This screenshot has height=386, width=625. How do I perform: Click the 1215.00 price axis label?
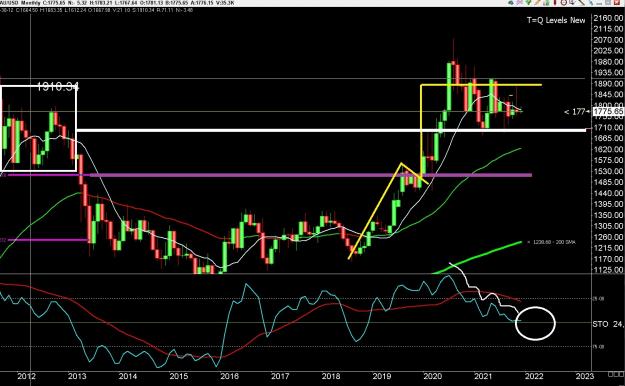click(608, 248)
